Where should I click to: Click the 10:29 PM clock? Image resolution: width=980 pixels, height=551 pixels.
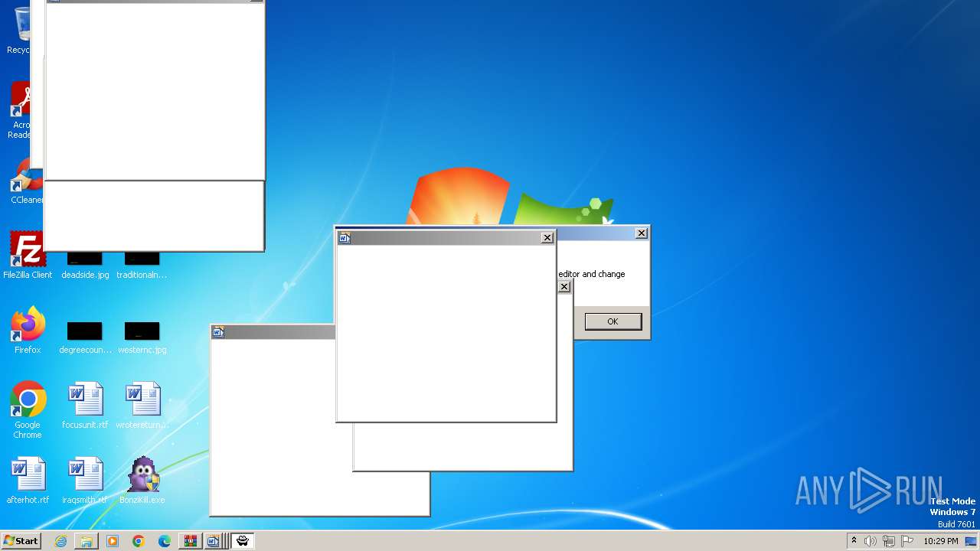pyautogui.click(x=940, y=541)
